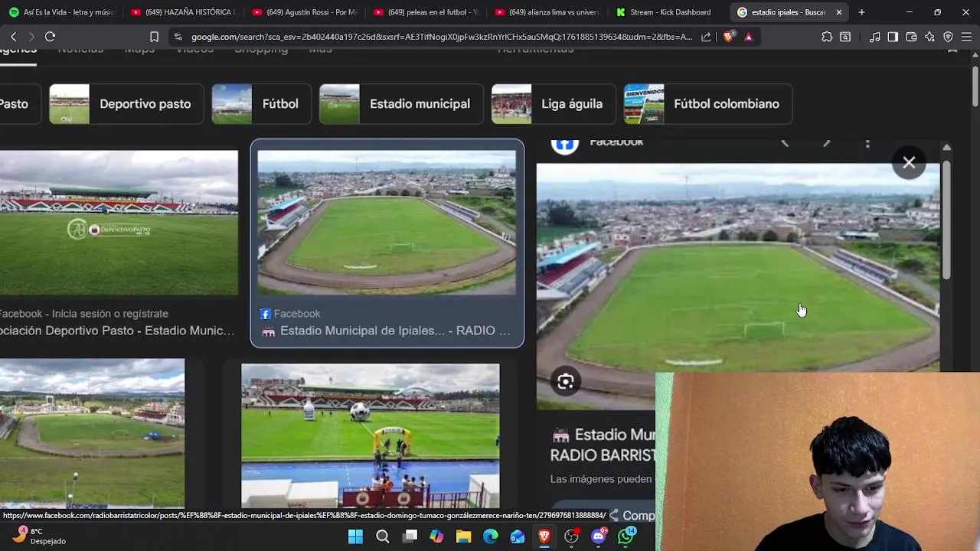The image size is (980, 551).
Task: Close the estadio ipiales tab
Action: pyautogui.click(x=839, y=12)
